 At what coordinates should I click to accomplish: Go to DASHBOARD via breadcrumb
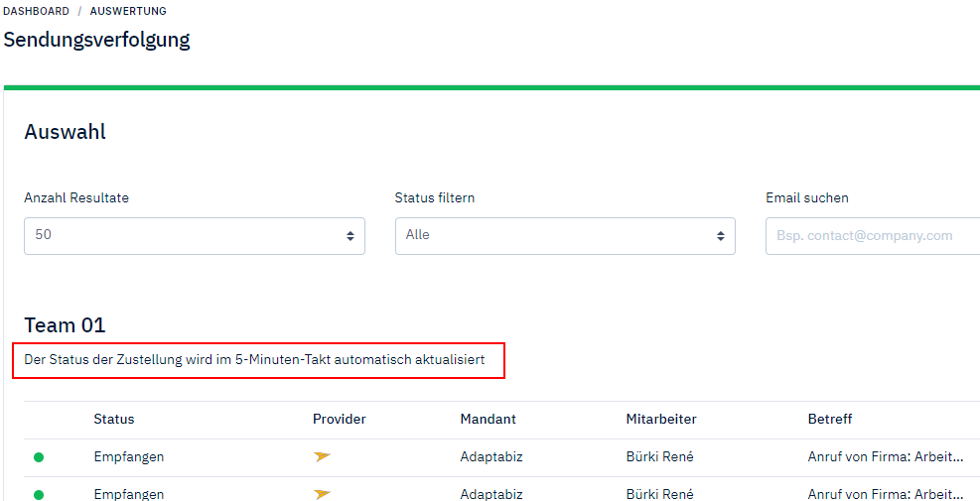click(x=37, y=11)
